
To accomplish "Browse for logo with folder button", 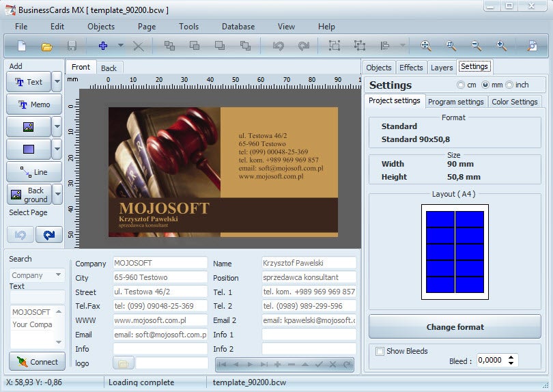I will (x=123, y=363).
